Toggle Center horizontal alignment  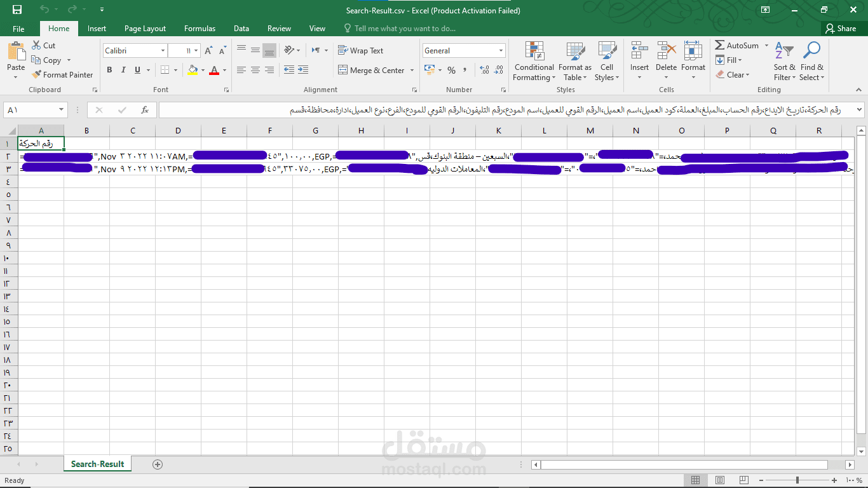(x=255, y=70)
